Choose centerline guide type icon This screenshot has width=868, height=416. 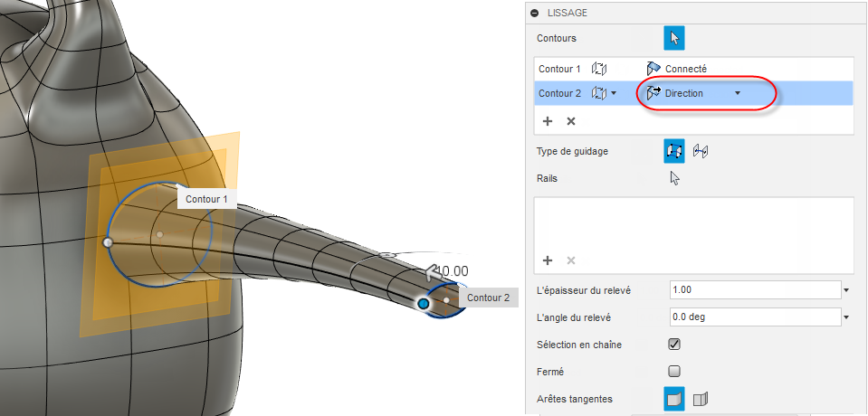click(701, 151)
